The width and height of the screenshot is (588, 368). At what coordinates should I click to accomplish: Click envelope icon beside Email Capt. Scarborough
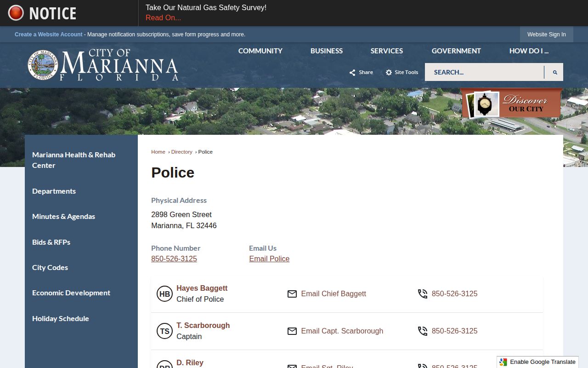pos(292,331)
